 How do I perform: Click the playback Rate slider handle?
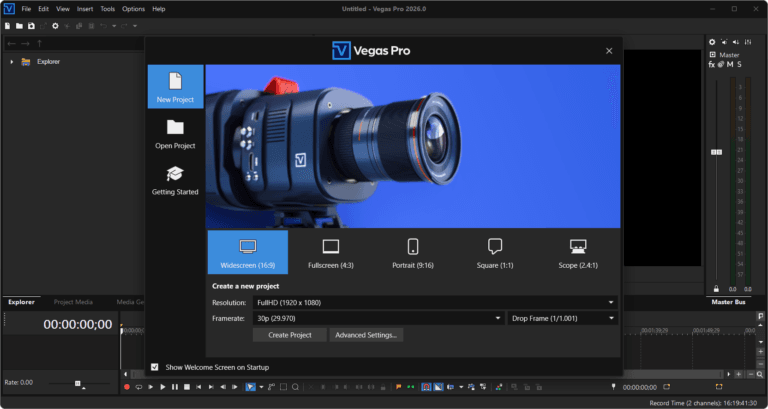(77, 383)
